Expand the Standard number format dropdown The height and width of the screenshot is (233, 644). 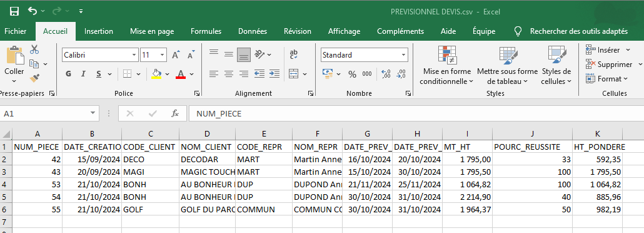pyautogui.click(x=404, y=54)
